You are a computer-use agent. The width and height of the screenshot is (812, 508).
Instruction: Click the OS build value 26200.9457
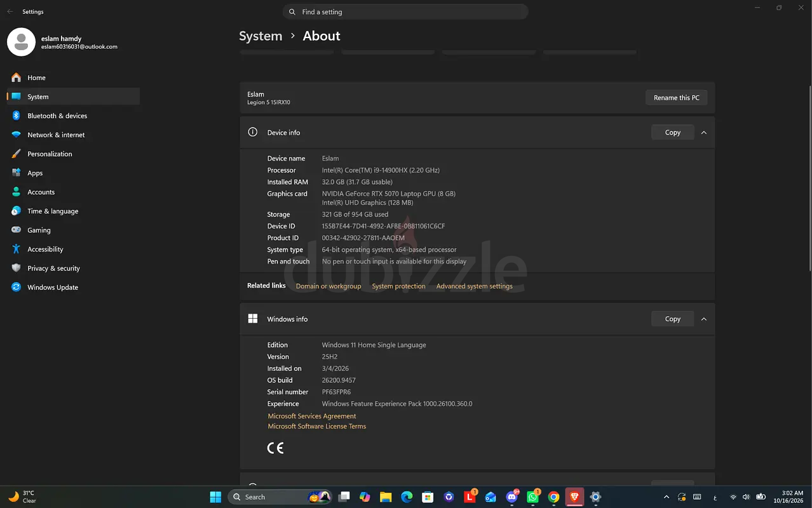[x=339, y=380]
